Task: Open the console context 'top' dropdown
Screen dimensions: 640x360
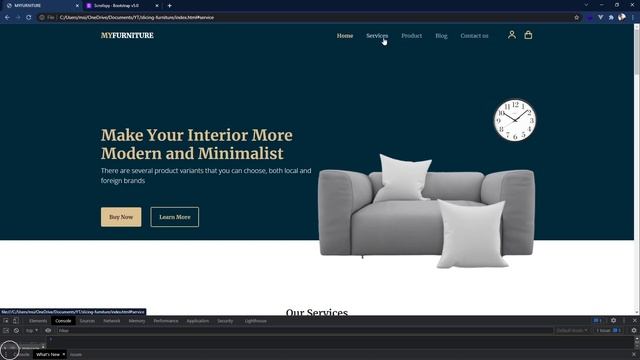Action: (31, 331)
